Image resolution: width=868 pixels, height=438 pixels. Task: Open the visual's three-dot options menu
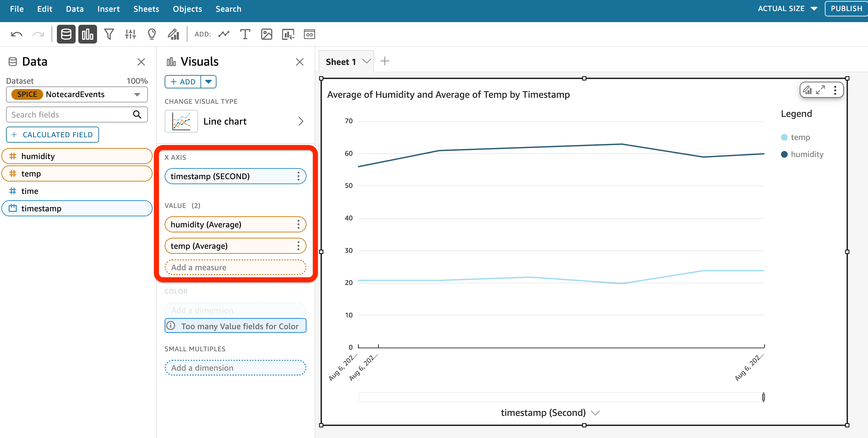pos(835,90)
